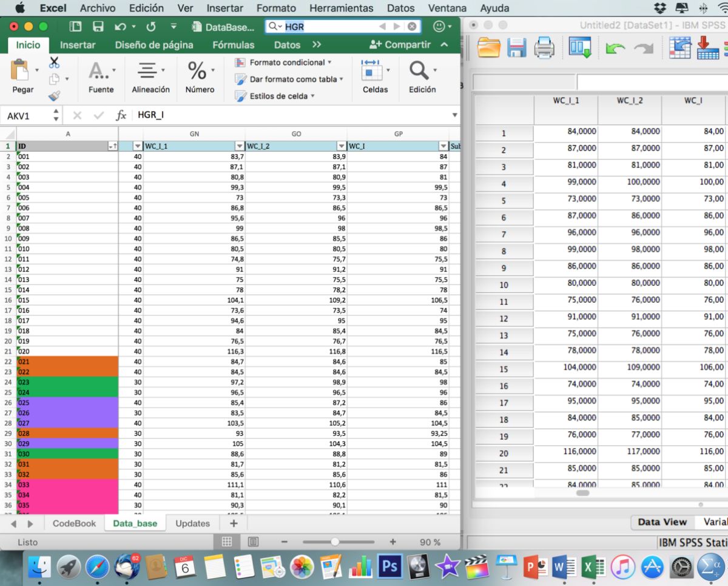Screen dimensions: 728x586
Task: Print the SPSS data view
Action: pos(544,48)
